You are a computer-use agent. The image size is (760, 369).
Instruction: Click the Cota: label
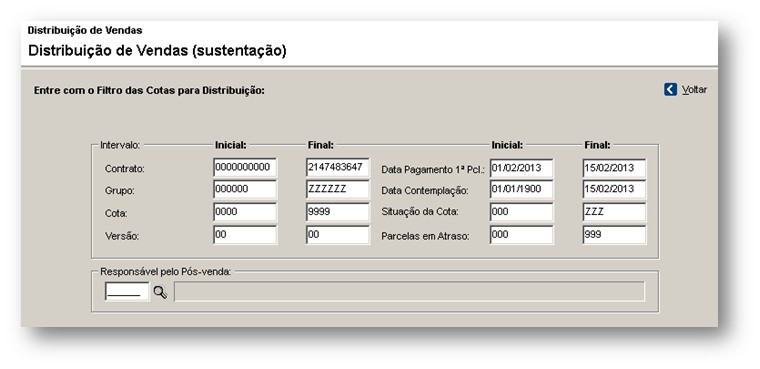[116, 213]
